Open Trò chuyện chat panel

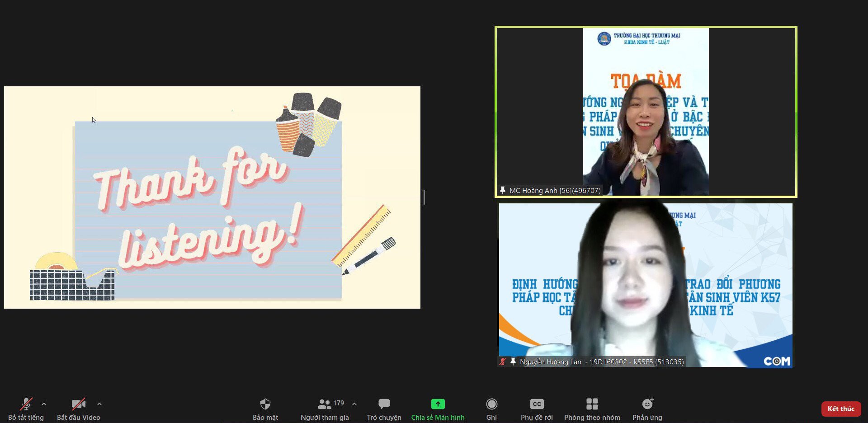pos(384,408)
